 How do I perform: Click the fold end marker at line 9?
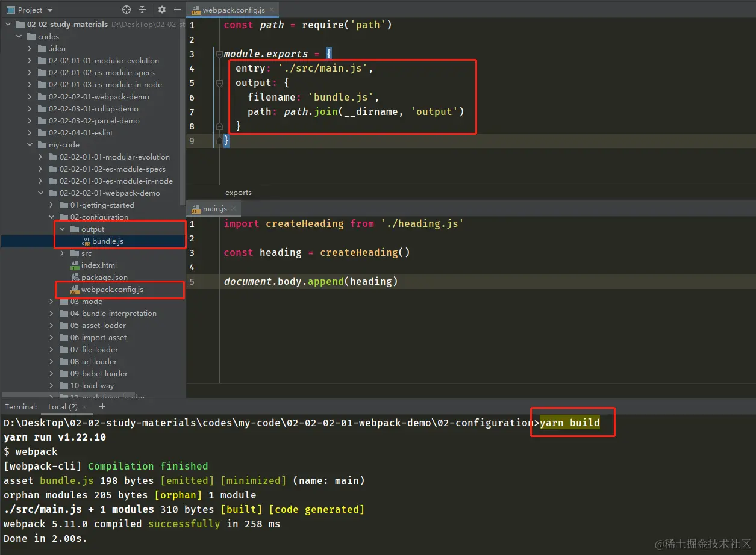coord(219,141)
